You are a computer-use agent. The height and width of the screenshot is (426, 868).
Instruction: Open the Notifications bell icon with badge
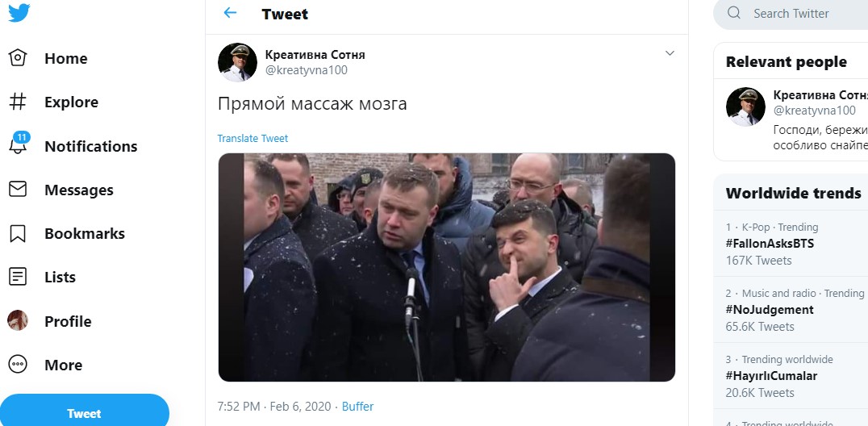pyautogui.click(x=19, y=144)
